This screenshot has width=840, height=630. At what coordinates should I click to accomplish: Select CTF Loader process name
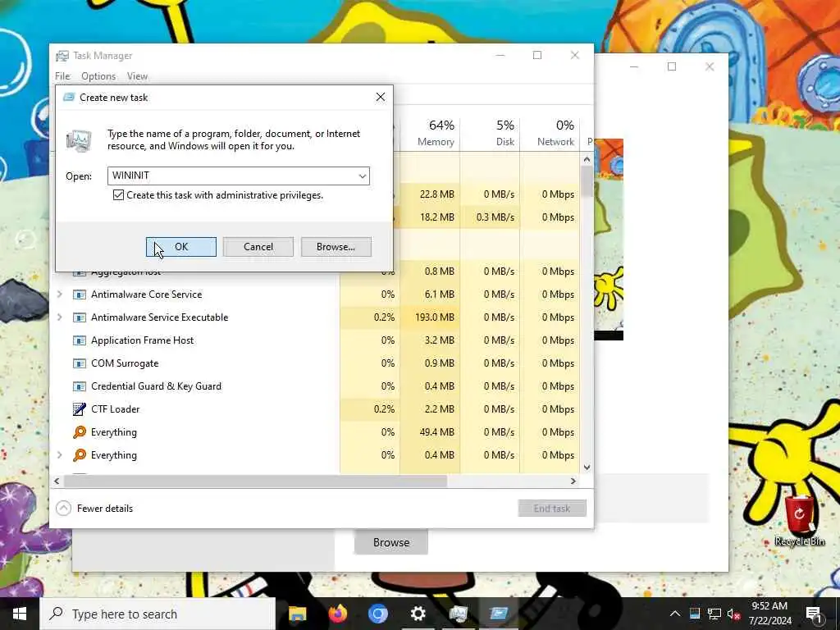pyautogui.click(x=115, y=409)
